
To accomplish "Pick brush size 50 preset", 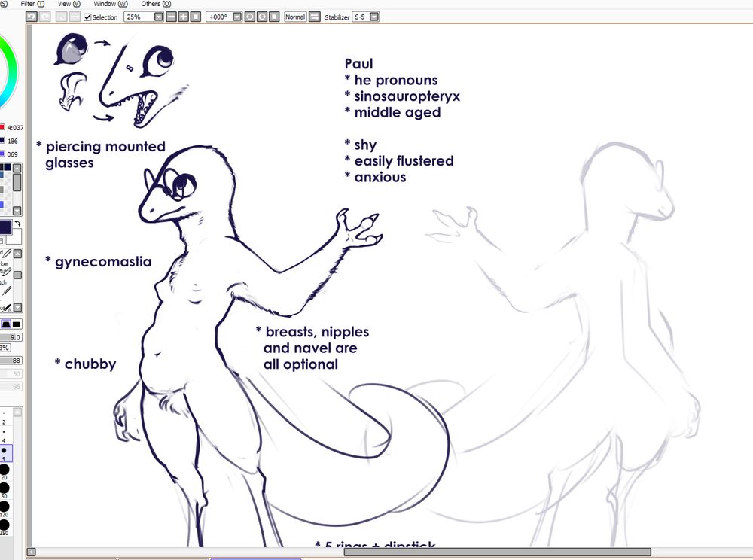I will 5,491.
